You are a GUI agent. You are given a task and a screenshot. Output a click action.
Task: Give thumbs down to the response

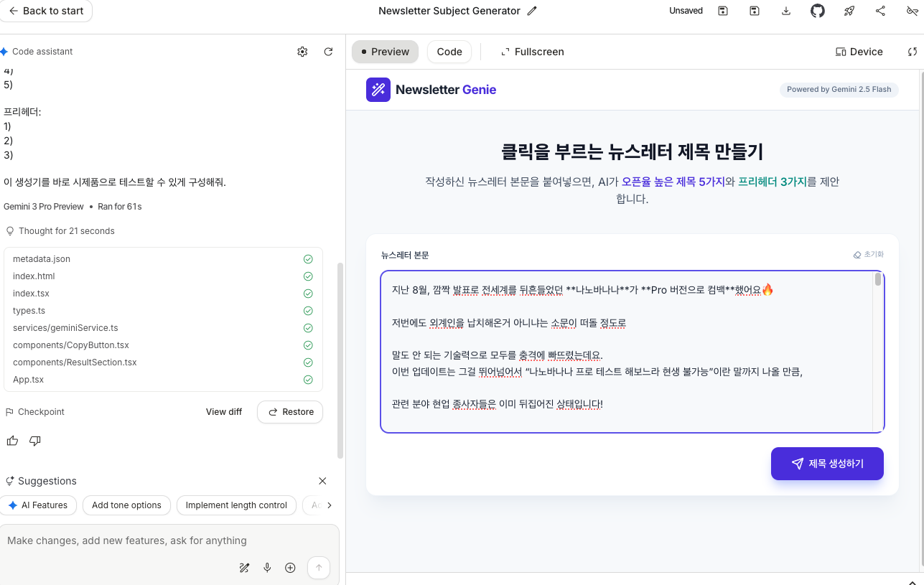pos(34,441)
